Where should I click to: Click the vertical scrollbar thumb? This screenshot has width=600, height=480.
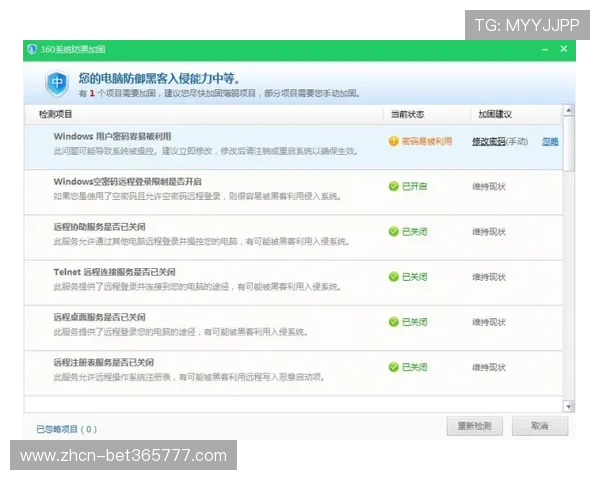[569, 144]
